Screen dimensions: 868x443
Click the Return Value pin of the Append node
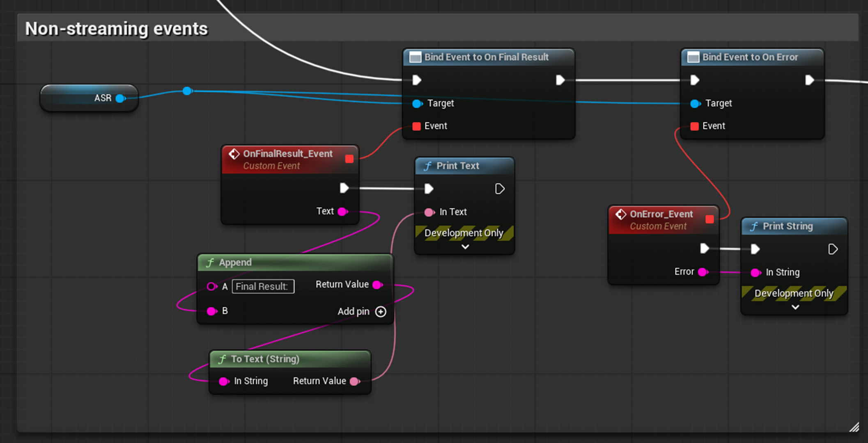(377, 285)
